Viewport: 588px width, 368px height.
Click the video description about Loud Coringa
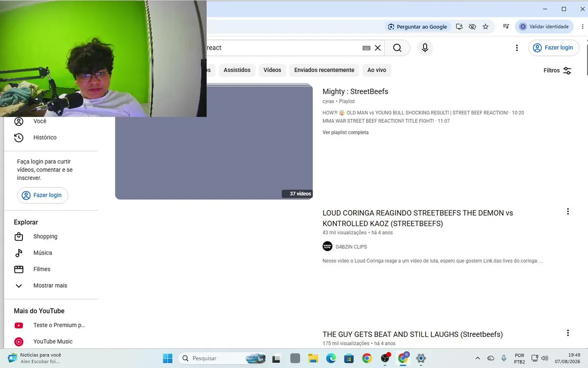click(x=432, y=261)
